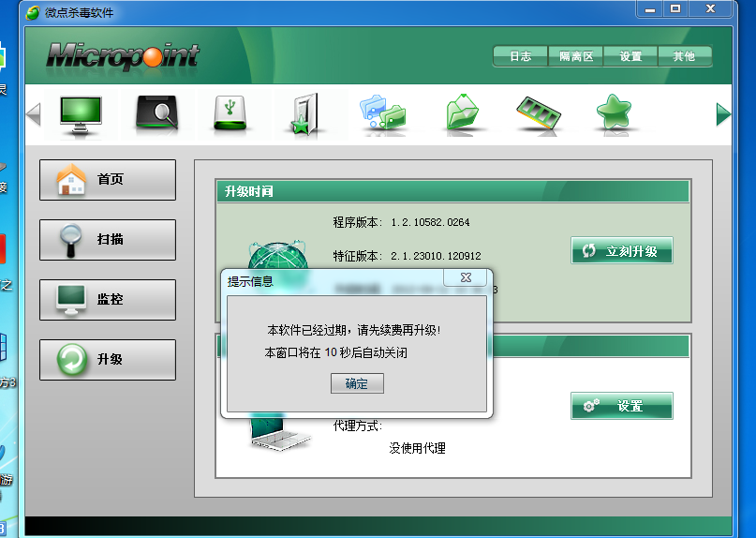This screenshot has width=756, height=538.
Task: Click the expired software message text
Action: (x=353, y=331)
